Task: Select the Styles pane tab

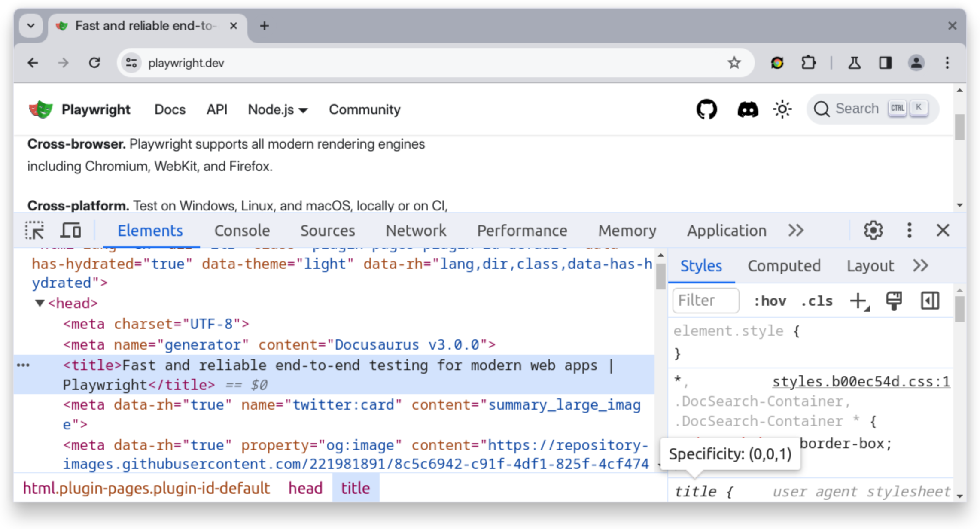Action: coord(701,266)
